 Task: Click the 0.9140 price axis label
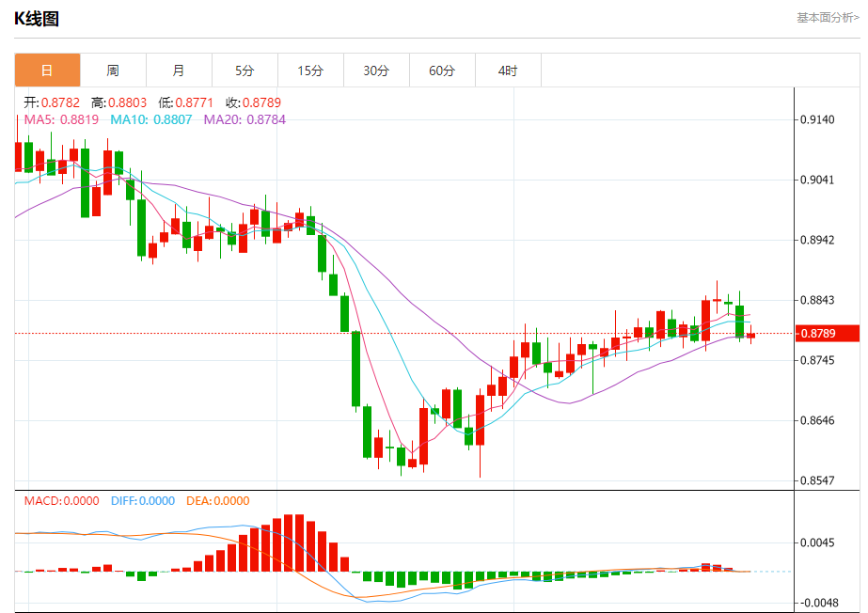pyautogui.click(x=817, y=119)
